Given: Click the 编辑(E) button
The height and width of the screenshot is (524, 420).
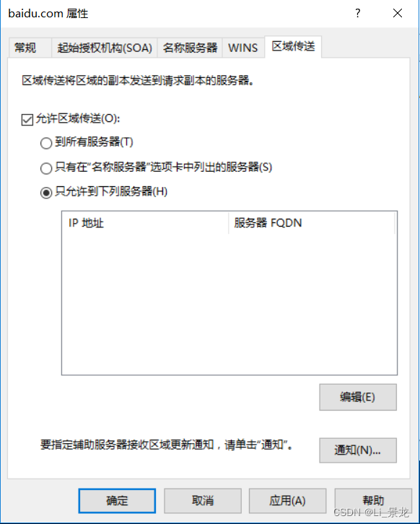Looking at the screenshot, I should pyautogui.click(x=358, y=397).
